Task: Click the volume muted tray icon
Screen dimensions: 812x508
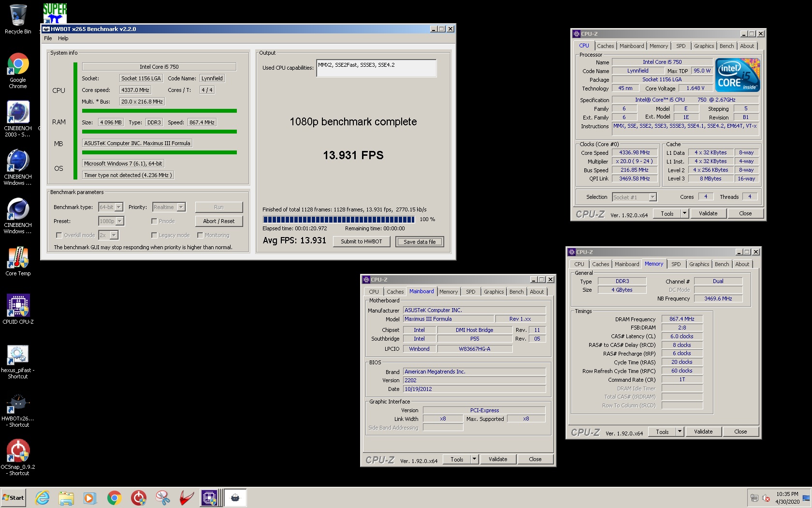Action: click(x=766, y=498)
